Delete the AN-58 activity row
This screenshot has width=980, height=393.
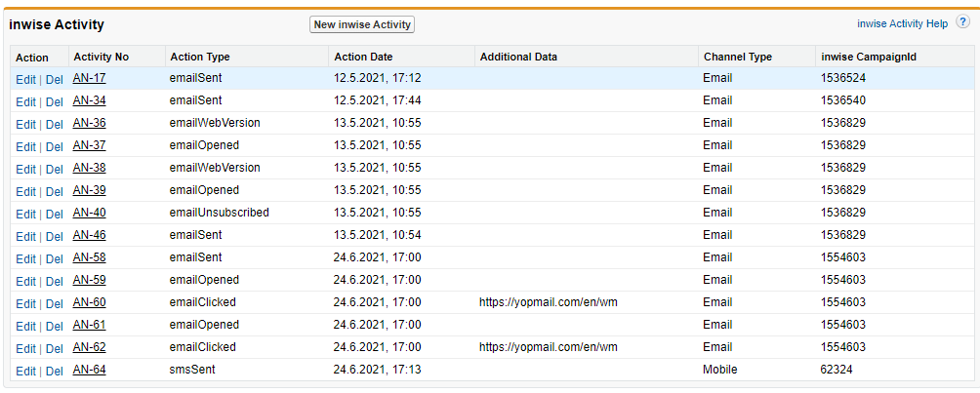coord(55,258)
